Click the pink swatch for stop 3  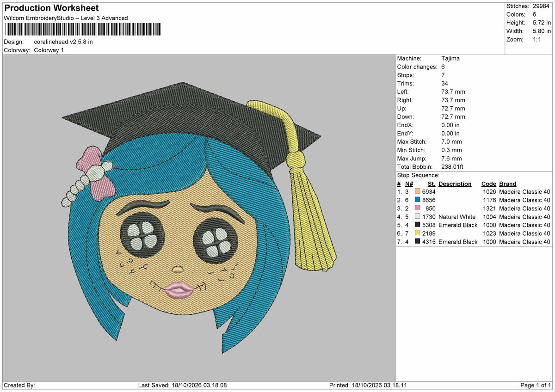[x=418, y=208]
